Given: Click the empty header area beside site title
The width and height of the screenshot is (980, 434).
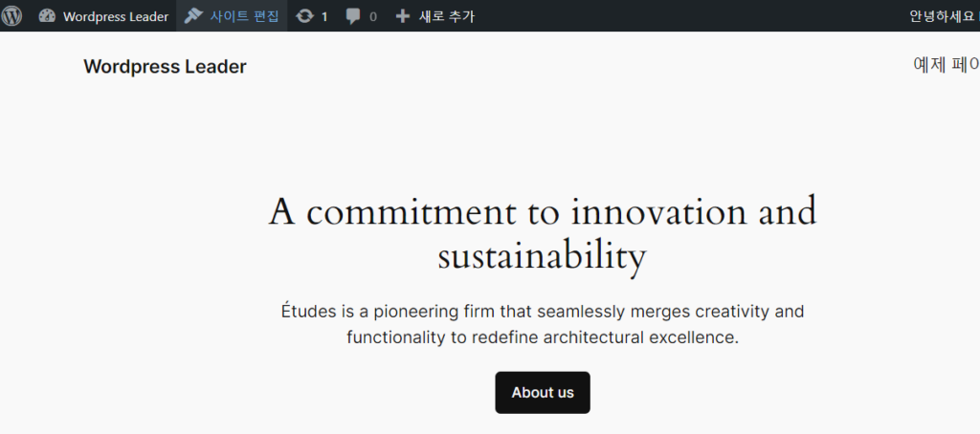Looking at the screenshot, I should pyautogui.click(x=574, y=66).
